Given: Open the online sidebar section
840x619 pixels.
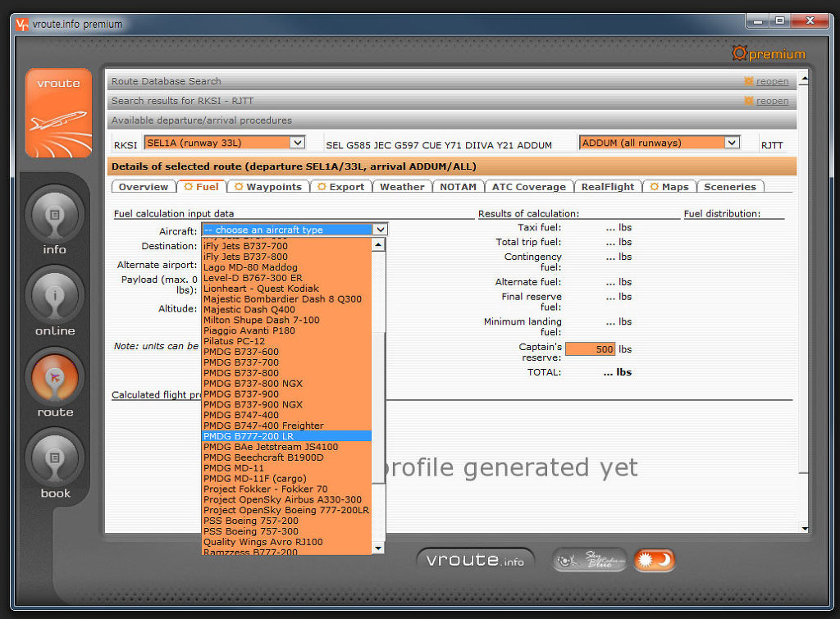Looking at the screenshot, I should pos(55,296).
